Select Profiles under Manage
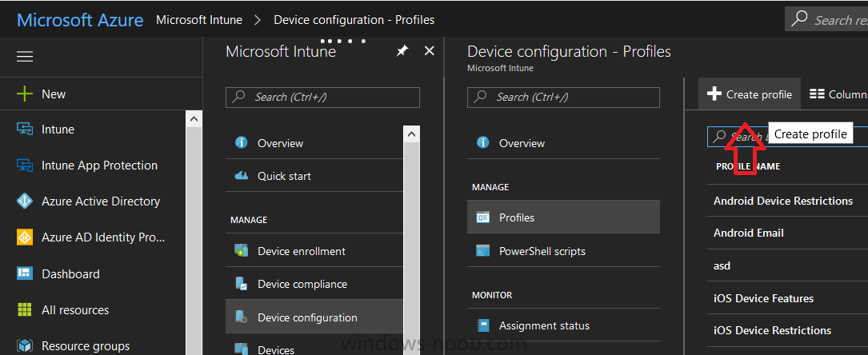This screenshot has height=355, width=868. [x=563, y=217]
